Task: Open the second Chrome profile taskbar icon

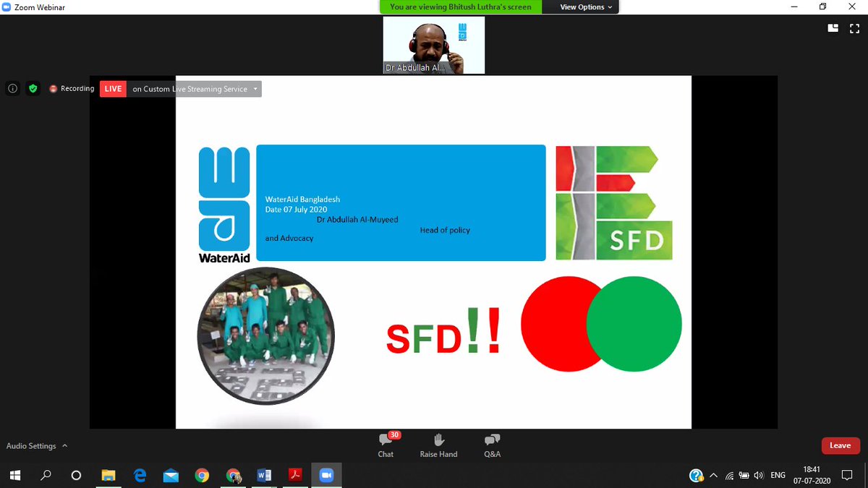Action: point(233,475)
